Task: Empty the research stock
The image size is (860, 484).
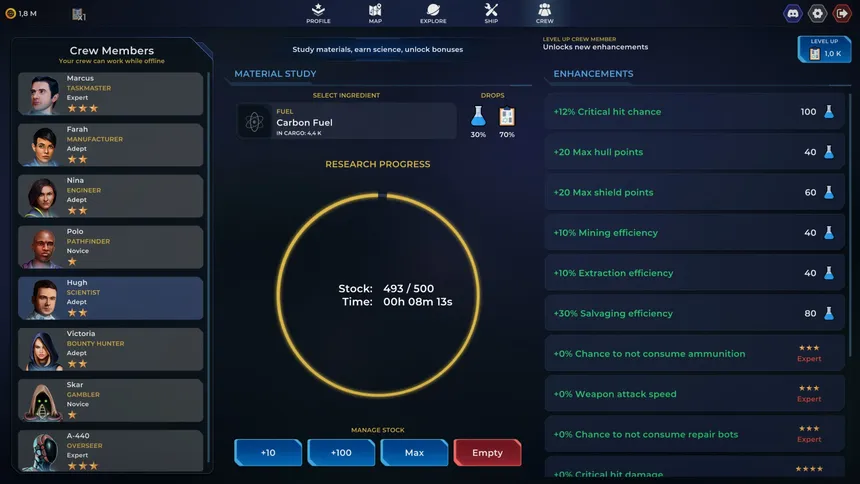Action: coord(487,452)
